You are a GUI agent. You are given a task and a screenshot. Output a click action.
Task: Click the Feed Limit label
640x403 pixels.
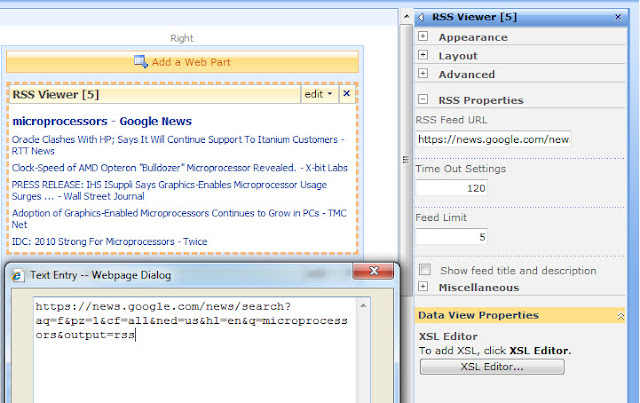coord(441,218)
